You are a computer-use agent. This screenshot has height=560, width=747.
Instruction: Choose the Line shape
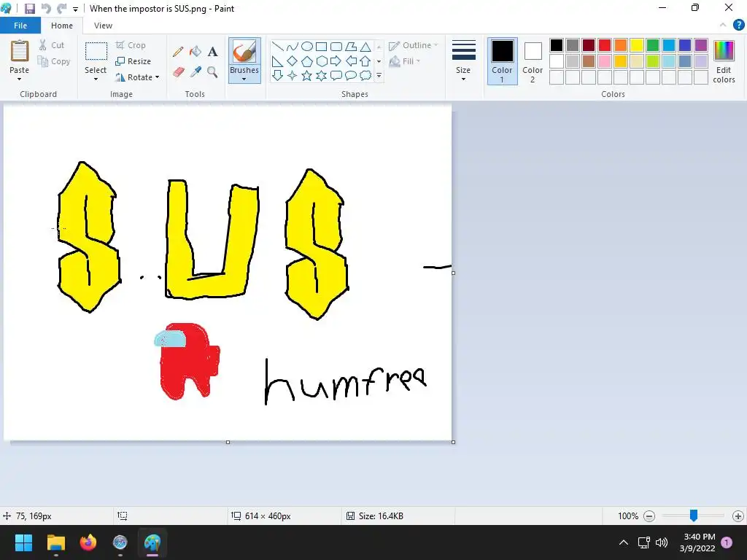point(277,46)
